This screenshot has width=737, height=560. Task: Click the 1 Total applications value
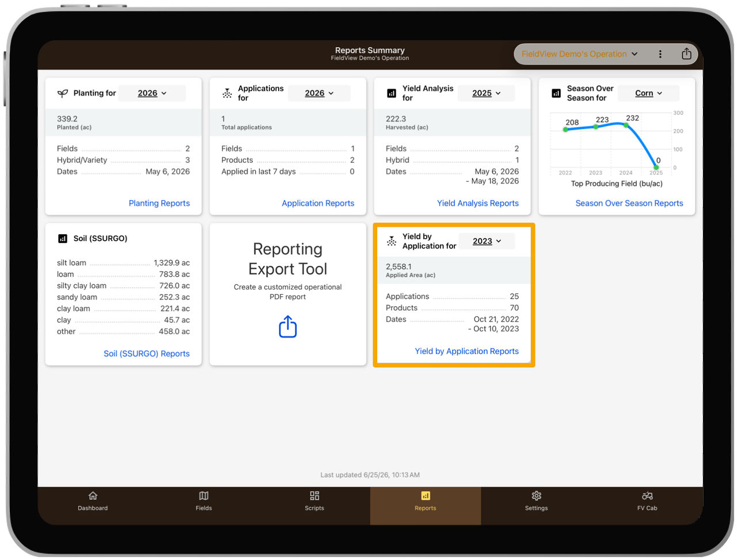[223, 119]
